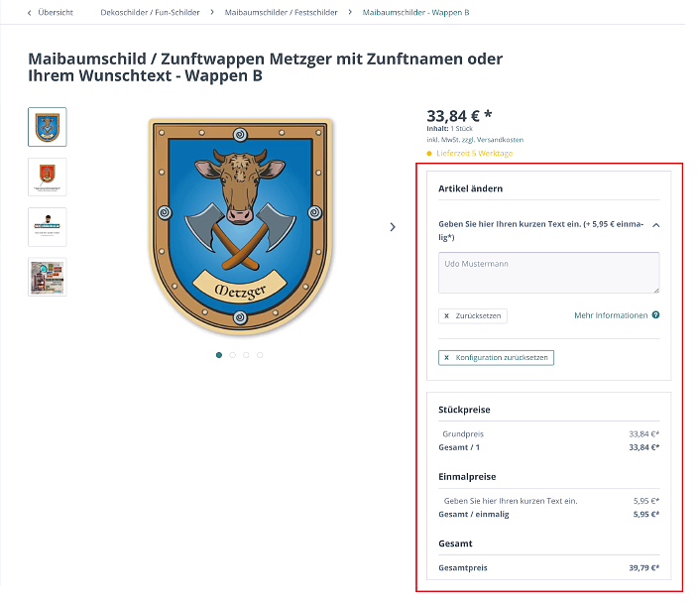Screen dimensions: 700x604
Task: Select the fourth product collage thumbnail
Action: pos(48,278)
